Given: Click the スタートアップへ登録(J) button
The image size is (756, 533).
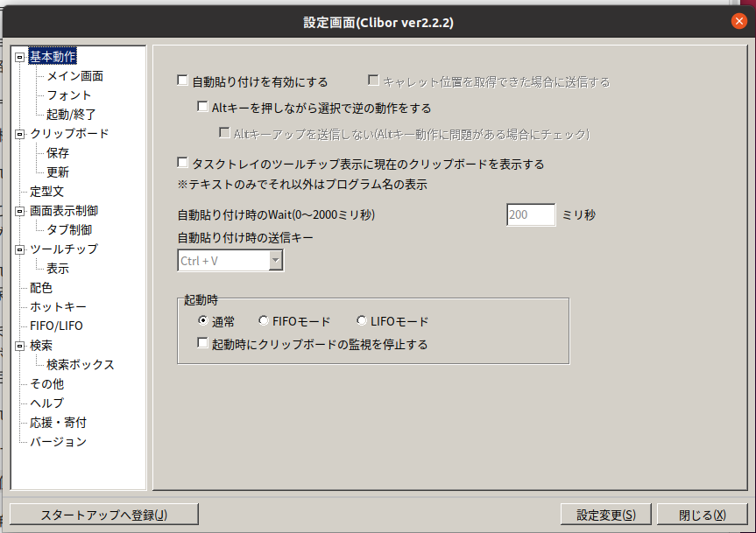Looking at the screenshot, I should [103, 515].
